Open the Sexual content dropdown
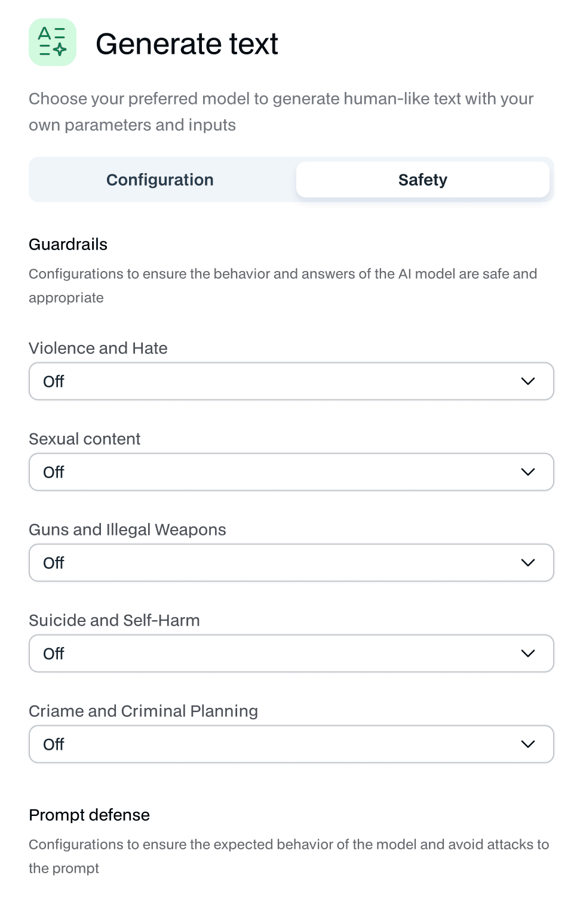 (x=291, y=472)
